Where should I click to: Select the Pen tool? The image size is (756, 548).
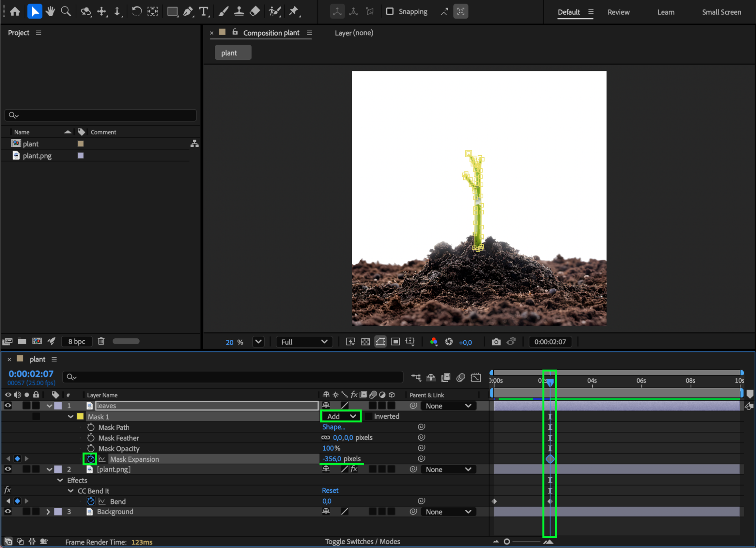(188, 12)
